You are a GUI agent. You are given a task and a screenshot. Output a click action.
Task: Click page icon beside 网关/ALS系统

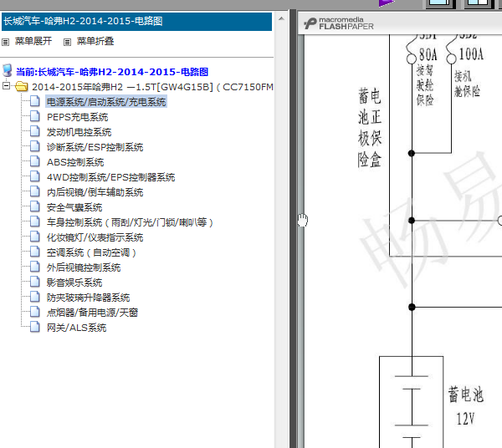(x=34, y=327)
